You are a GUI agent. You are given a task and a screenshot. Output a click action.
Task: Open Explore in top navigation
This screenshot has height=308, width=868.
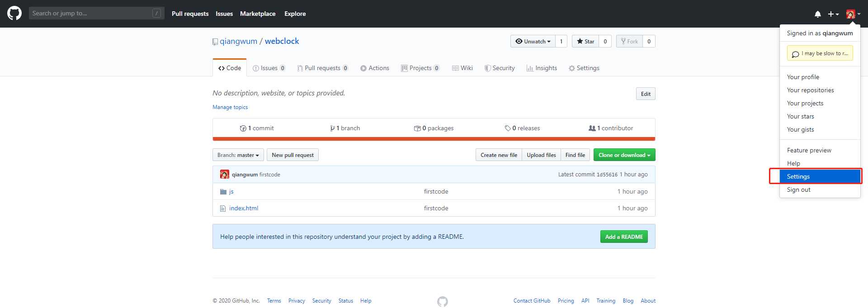tap(295, 14)
